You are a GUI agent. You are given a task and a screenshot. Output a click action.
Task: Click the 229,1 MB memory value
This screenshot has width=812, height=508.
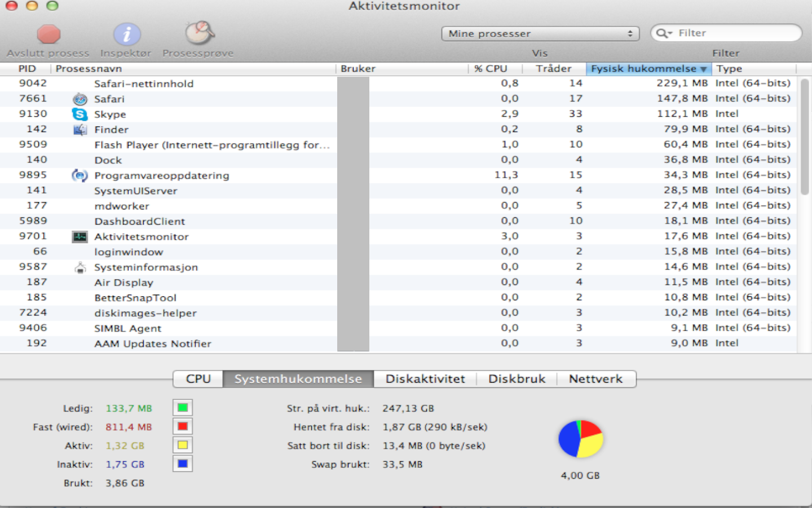click(682, 84)
